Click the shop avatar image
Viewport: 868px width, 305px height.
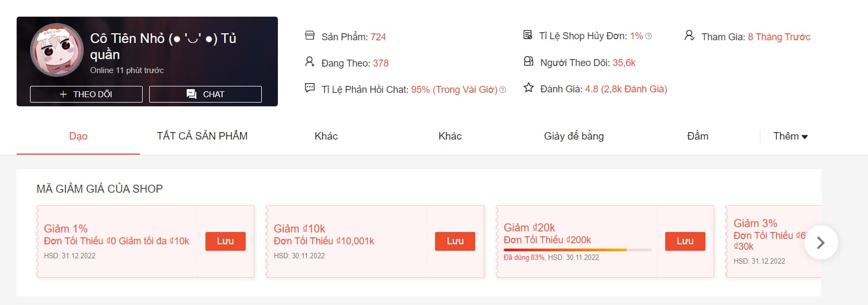(57, 50)
